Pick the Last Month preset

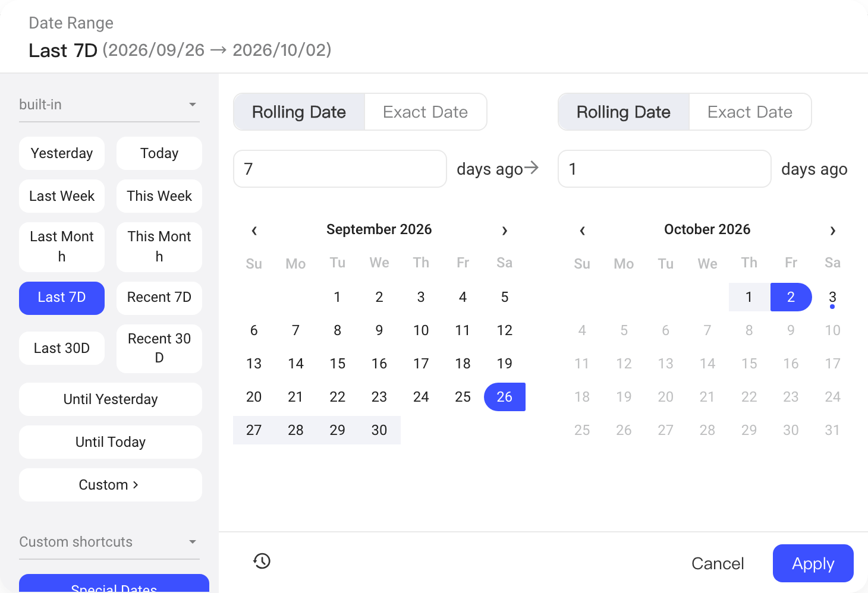[x=62, y=247]
